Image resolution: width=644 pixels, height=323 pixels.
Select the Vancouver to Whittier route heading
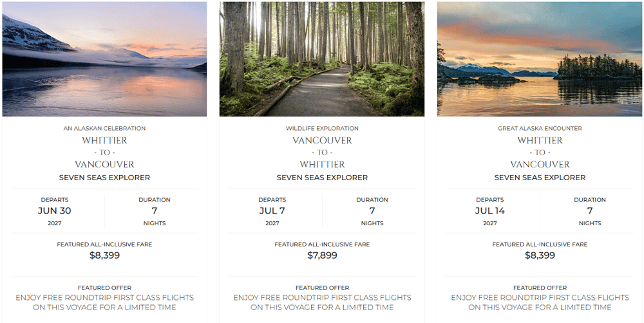(322, 152)
